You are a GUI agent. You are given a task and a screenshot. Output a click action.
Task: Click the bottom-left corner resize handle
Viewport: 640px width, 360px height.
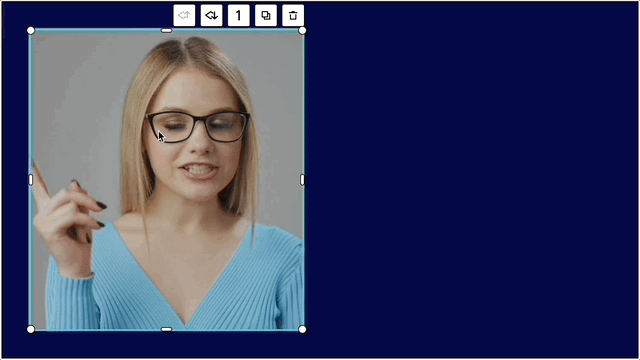coord(31,329)
